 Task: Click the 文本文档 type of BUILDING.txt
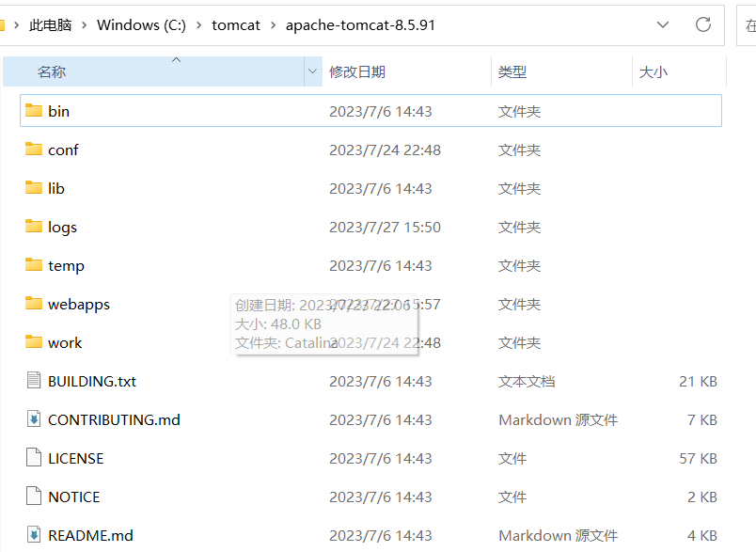[527, 382]
